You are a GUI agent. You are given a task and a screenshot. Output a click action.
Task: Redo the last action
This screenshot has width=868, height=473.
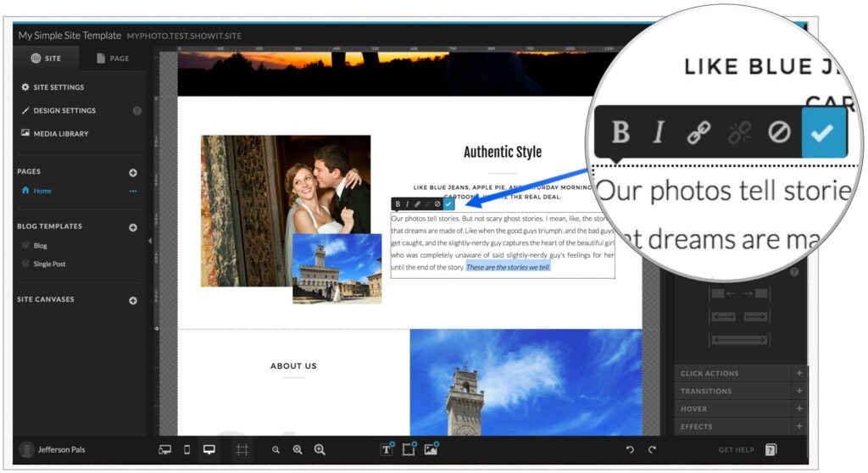coord(652,450)
